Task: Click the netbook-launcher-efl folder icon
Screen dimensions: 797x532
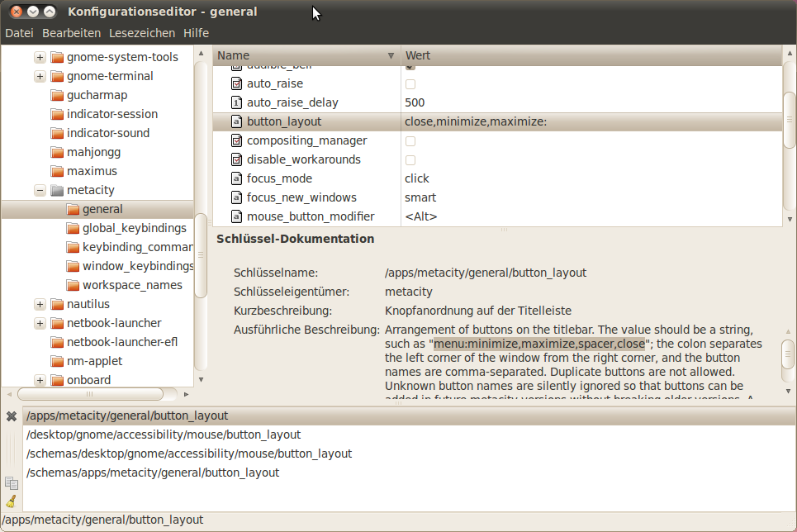Action: [x=57, y=342]
